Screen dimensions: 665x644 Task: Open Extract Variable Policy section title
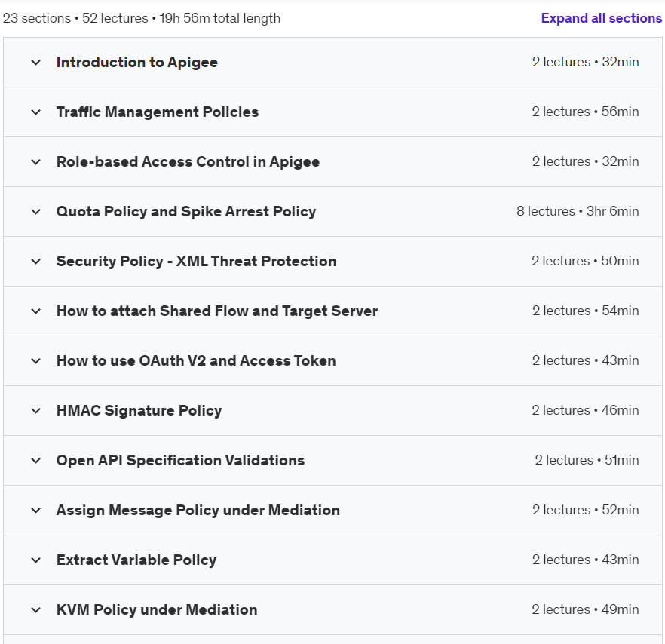click(x=136, y=560)
